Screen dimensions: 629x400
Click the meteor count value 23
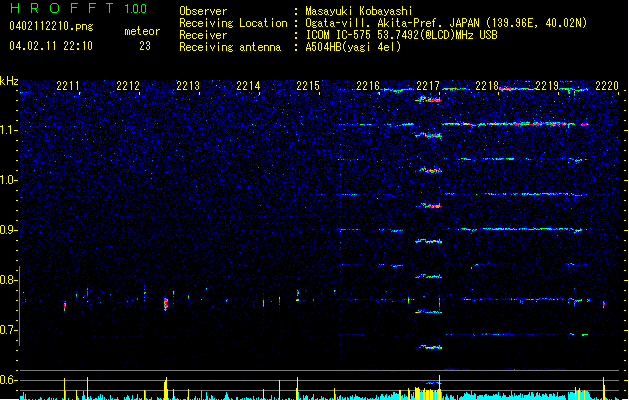145,46
